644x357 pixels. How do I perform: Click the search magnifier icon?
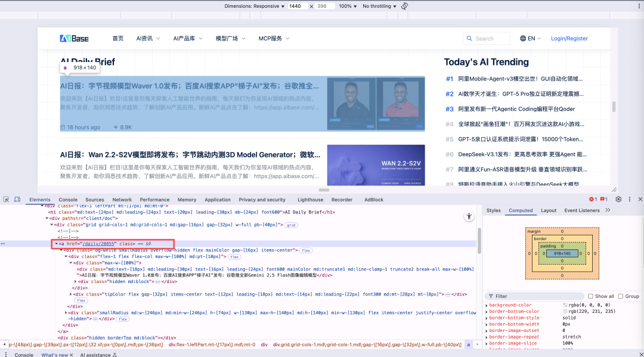pyautogui.click(x=469, y=38)
